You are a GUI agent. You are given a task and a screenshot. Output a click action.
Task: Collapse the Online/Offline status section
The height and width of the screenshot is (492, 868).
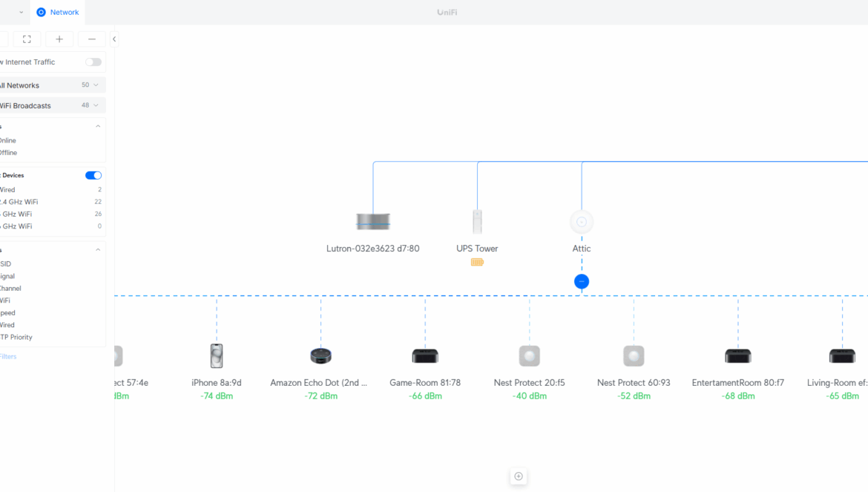tap(98, 127)
